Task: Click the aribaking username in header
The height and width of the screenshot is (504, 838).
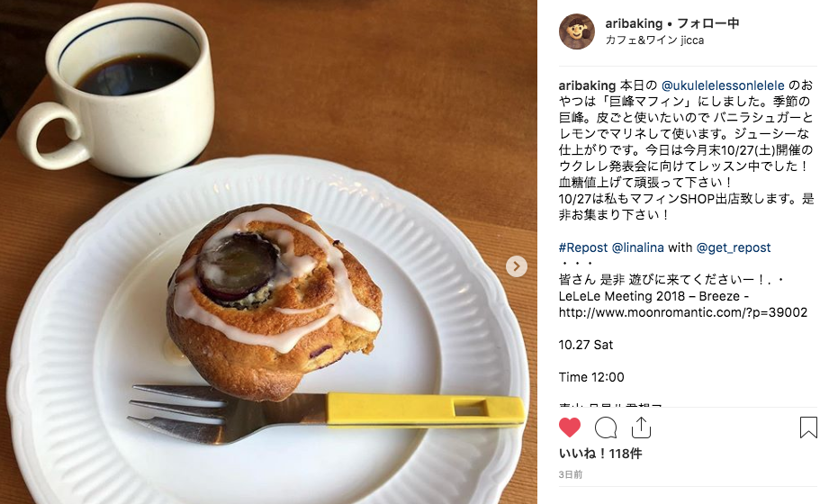Action: click(634, 23)
